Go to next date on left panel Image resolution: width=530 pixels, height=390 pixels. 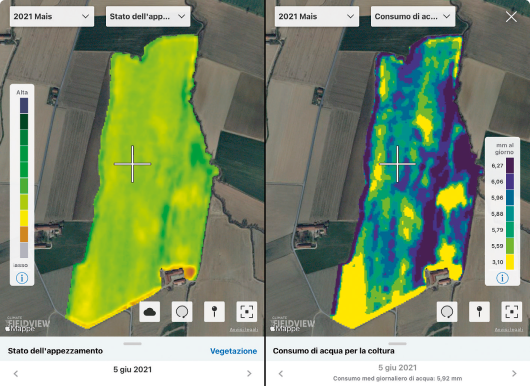pos(249,373)
